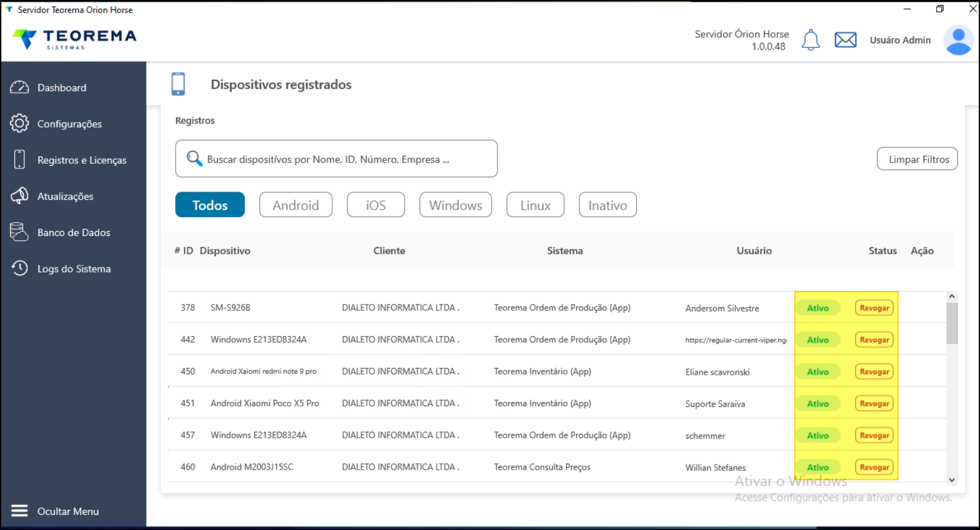Select user Suporte Saraiva cell
Image resolution: width=980 pixels, height=530 pixels.
point(715,404)
